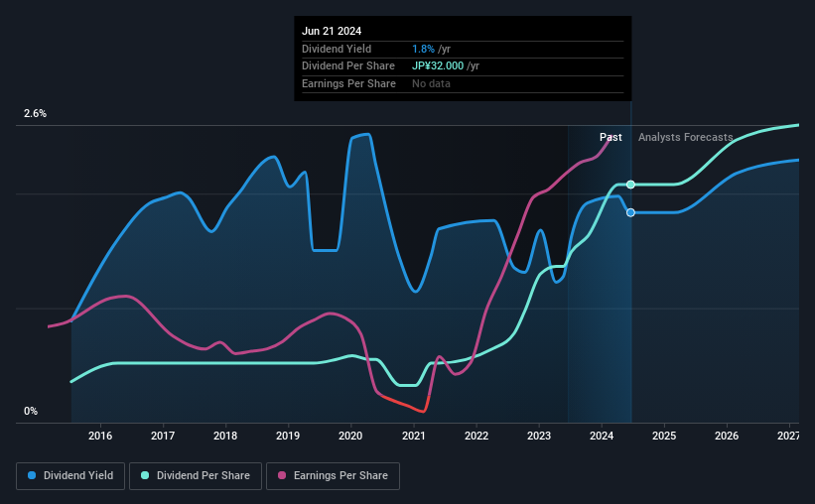Toggle the Earnings Per Share legend button
Screen dimensions: 815x504
[333, 476]
